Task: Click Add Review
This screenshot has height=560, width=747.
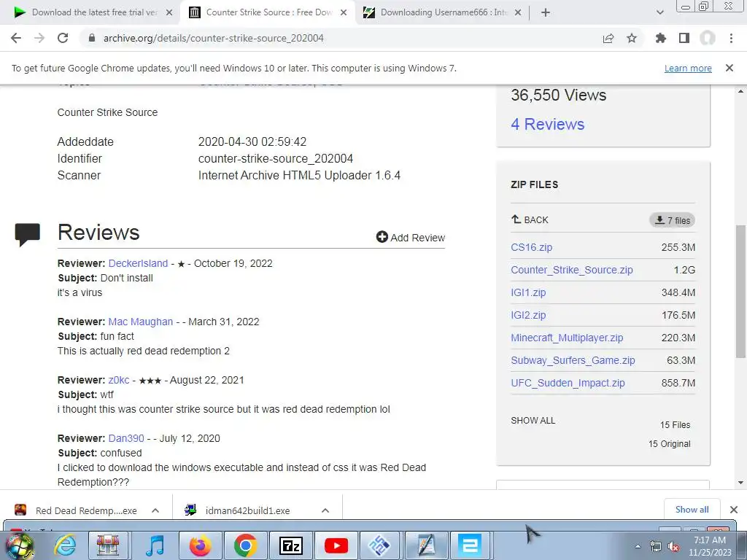Action: point(411,237)
